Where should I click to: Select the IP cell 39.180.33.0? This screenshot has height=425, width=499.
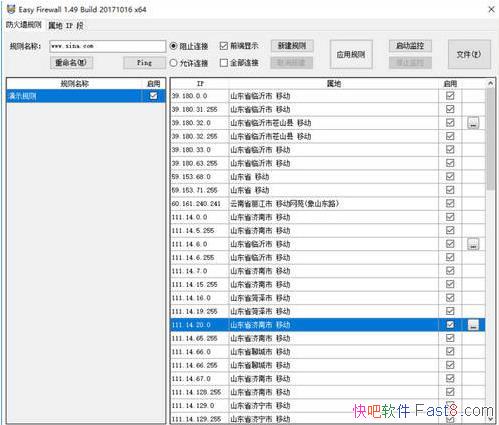pos(200,150)
